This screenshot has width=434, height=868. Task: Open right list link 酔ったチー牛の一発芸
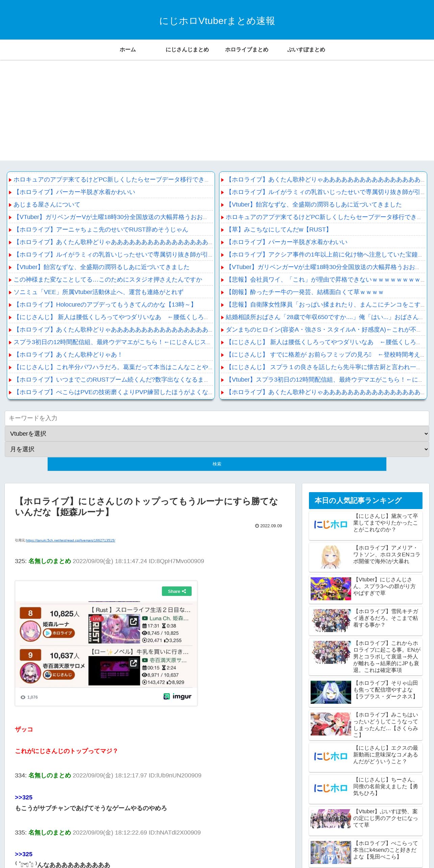point(305,292)
